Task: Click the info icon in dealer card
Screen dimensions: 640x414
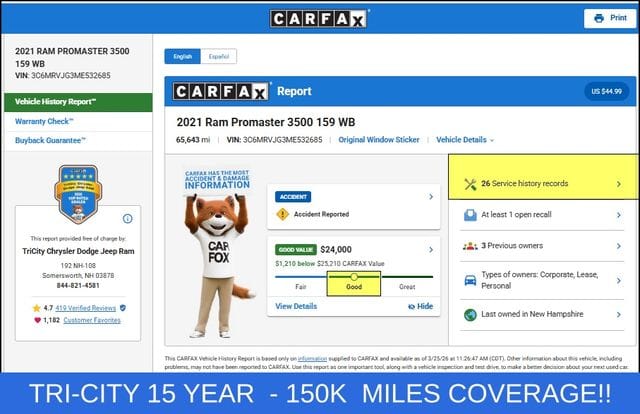Action: pos(127,218)
